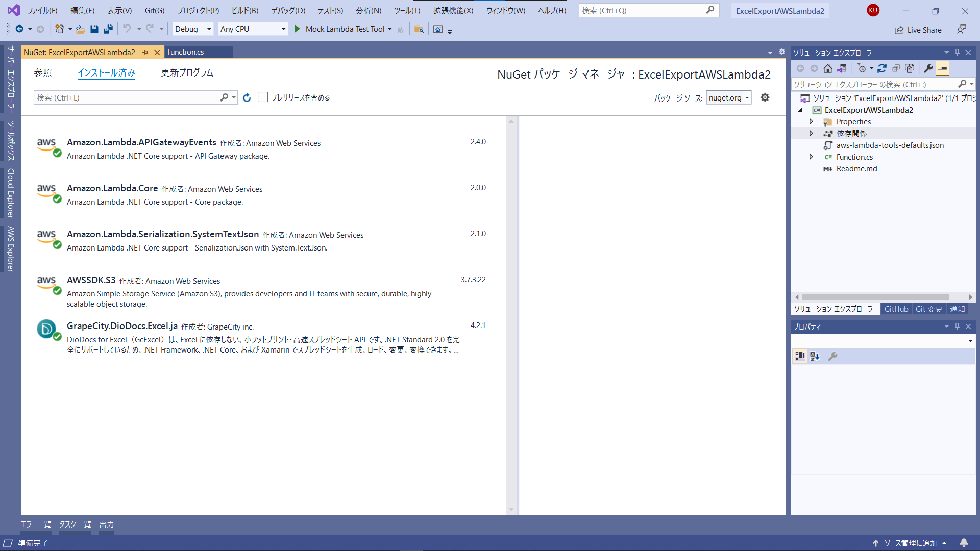Select aws-lambda-tools-defaults.json in Solution Explorer
The height and width of the screenshot is (551, 980).
coord(890,145)
